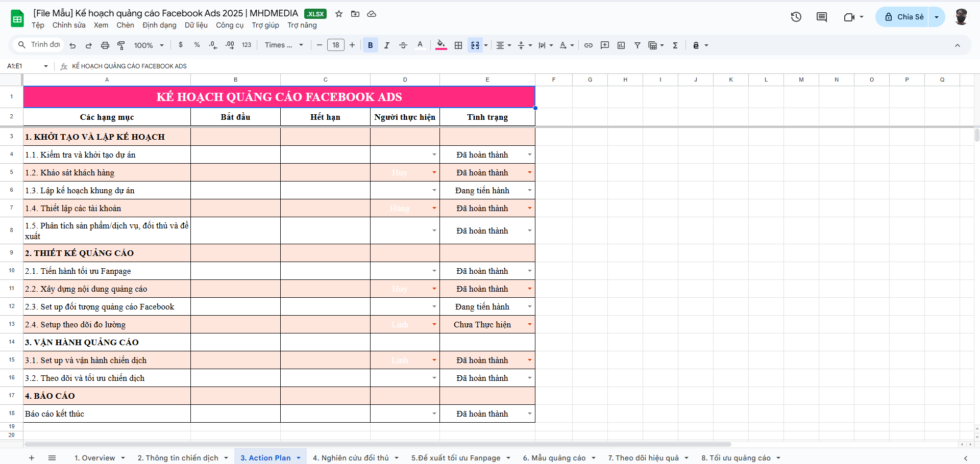Switch to 6. Mẫu quảng cáo tab

554,458
